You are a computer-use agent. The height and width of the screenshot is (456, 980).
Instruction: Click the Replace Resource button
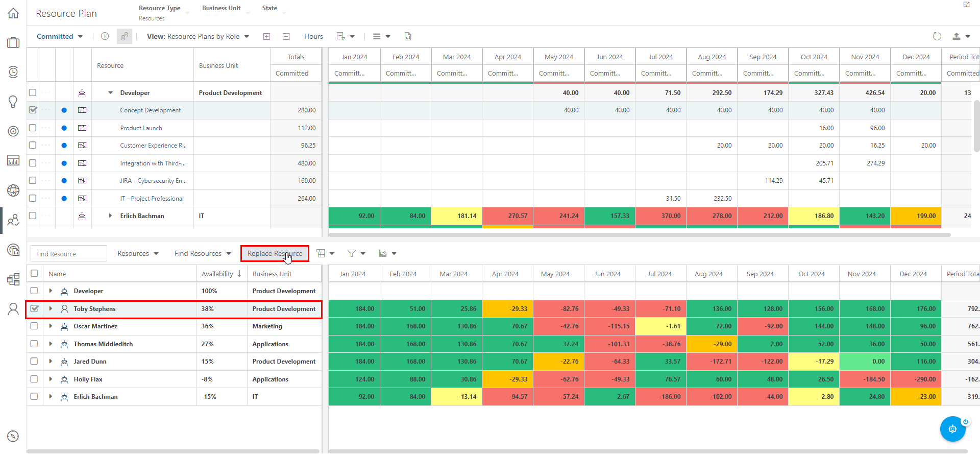pos(275,253)
